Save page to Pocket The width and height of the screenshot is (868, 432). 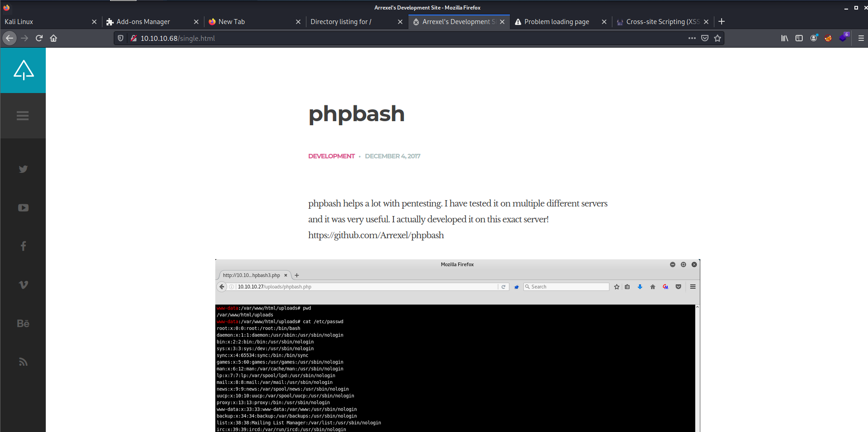[705, 38]
